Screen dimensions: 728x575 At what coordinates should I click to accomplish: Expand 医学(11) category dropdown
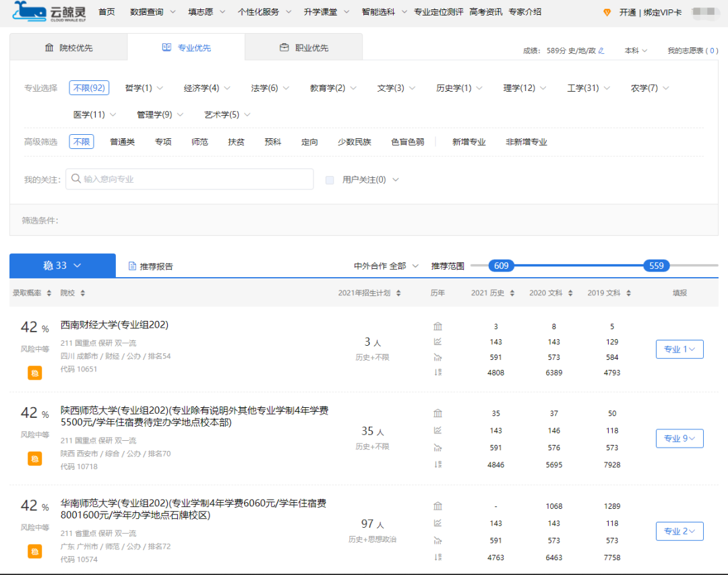[x=94, y=114]
